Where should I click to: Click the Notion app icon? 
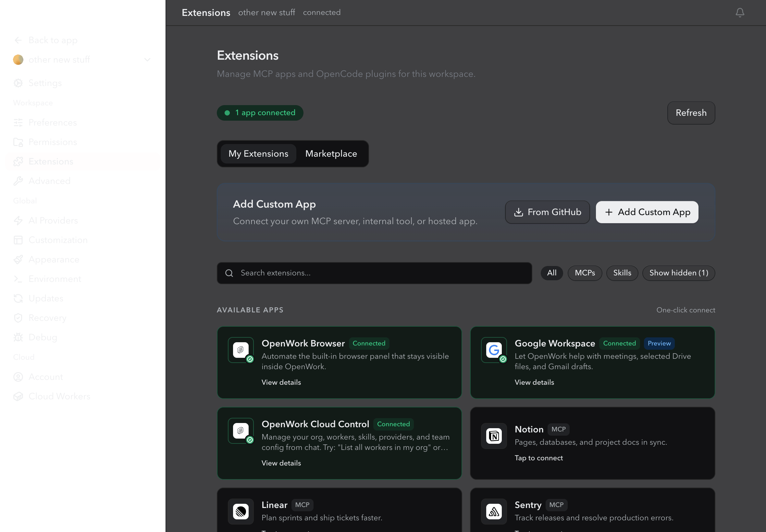pos(494,436)
